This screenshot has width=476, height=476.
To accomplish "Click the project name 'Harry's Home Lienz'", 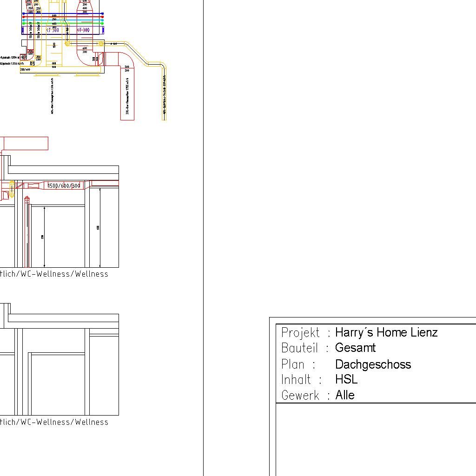I will pos(386,332).
